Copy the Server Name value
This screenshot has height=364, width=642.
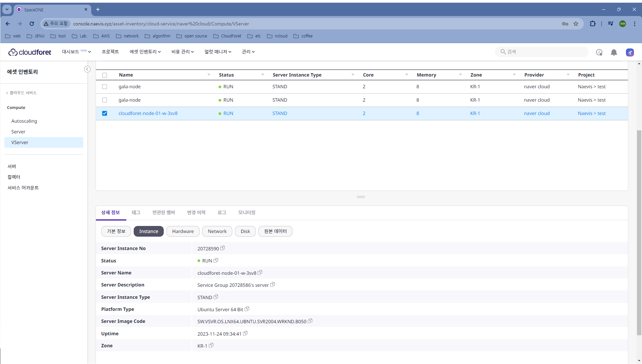tap(260, 272)
